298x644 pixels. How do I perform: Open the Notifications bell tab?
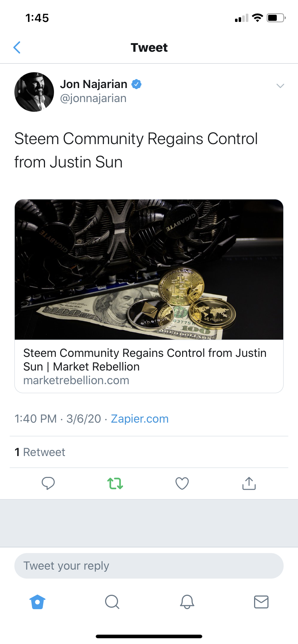tap(187, 602)
